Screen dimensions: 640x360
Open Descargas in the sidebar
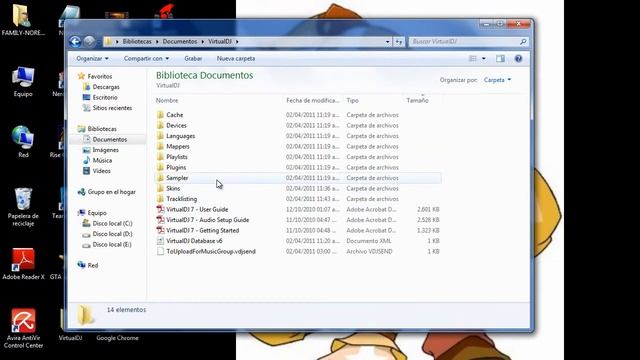[106, 87]
